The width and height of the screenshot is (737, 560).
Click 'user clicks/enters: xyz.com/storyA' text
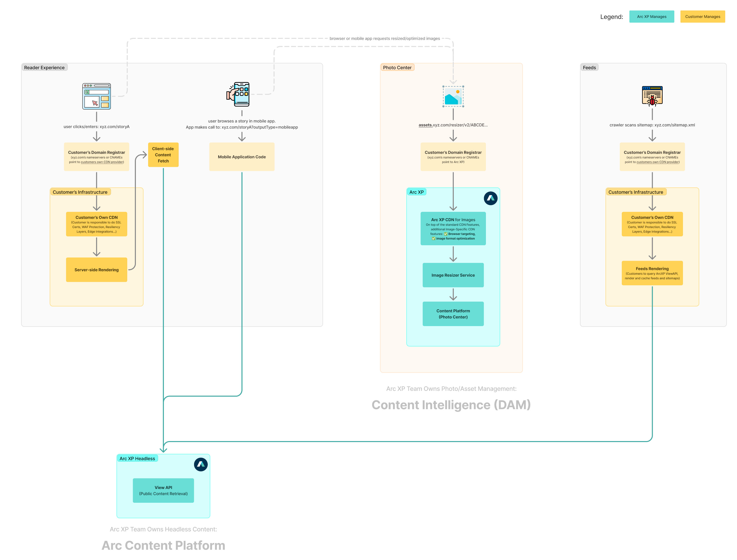point(97,127)
